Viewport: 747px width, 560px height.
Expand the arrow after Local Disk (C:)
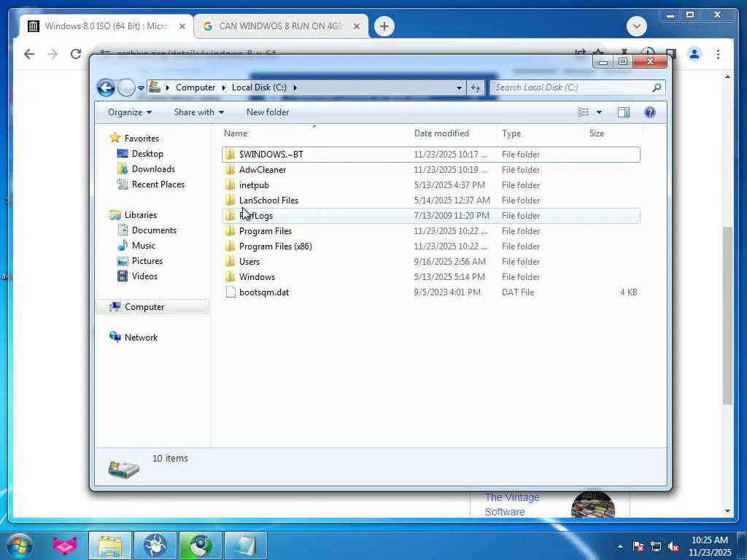[x=295, y=87]
